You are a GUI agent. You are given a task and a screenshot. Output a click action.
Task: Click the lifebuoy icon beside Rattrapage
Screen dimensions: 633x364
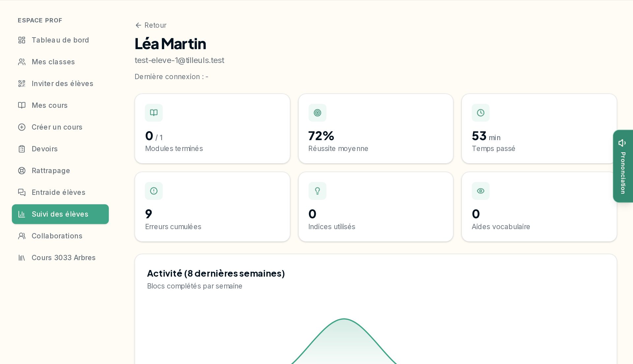point(22,171)
